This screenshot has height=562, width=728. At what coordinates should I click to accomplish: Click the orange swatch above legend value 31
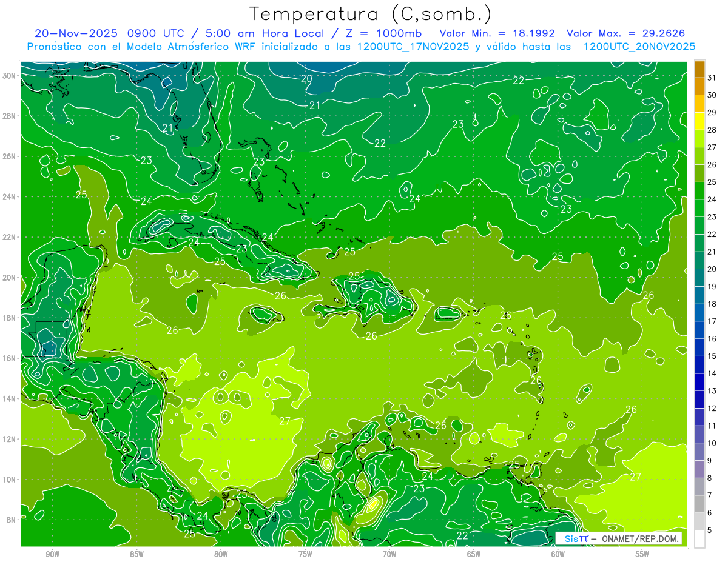point(699,69)
